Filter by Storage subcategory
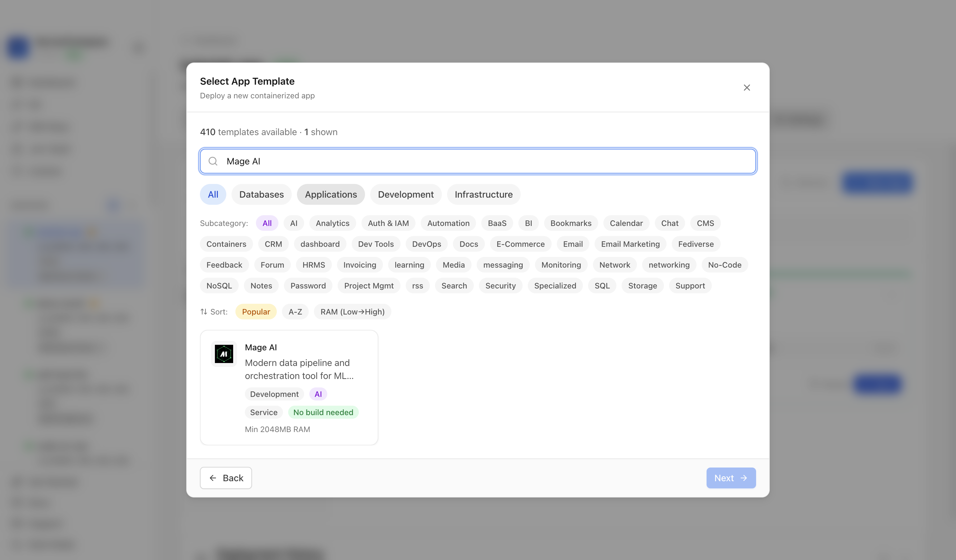The image size is (956, 560). pos(642,286)
